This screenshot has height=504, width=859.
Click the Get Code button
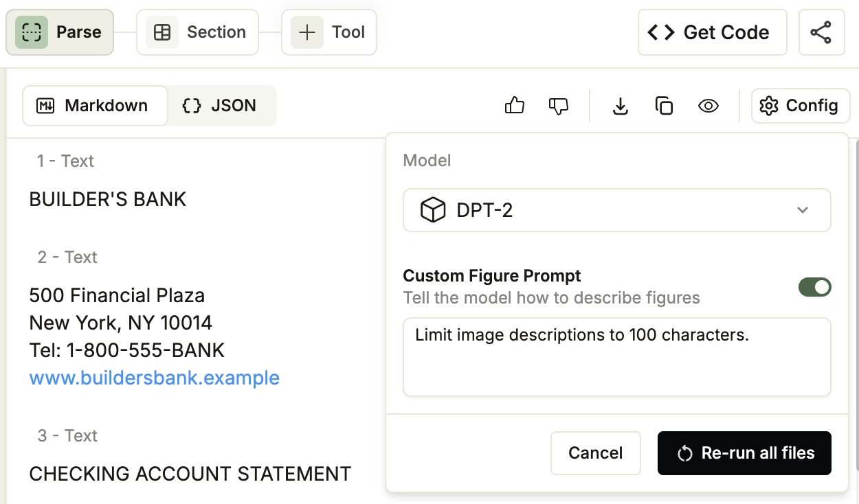713,32
